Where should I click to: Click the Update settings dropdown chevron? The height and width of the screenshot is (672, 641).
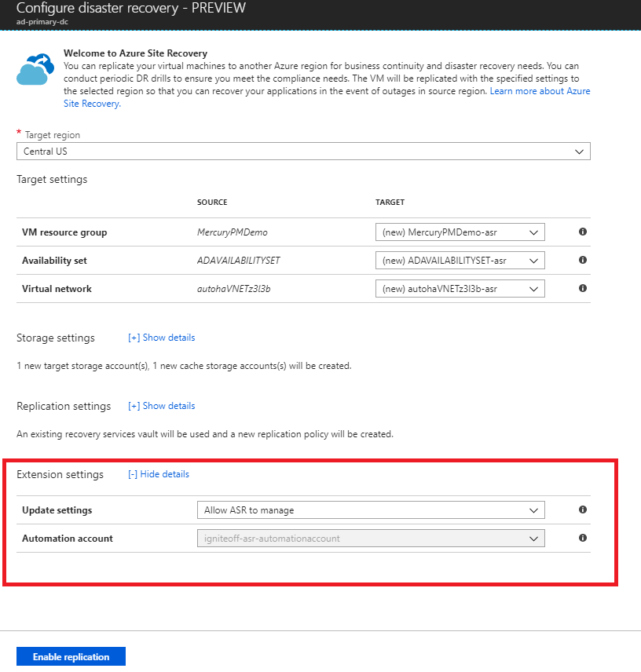pyautogui.click(x=533, y=509)
